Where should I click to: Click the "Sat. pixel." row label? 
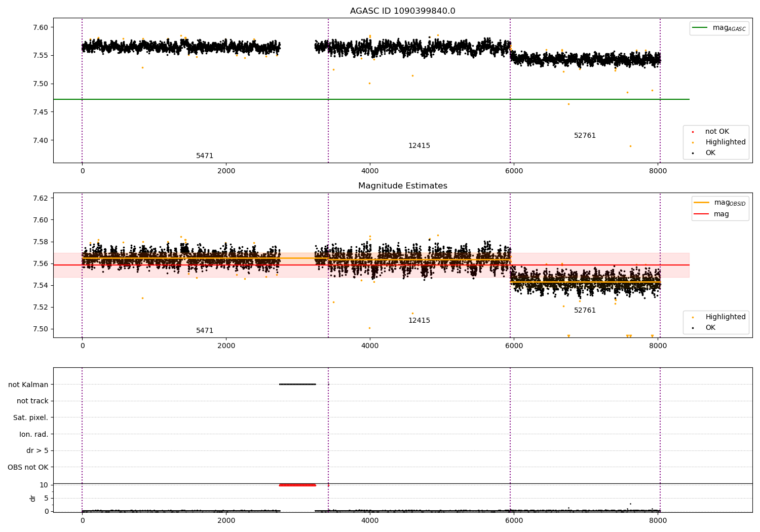[x=30, y=417]
